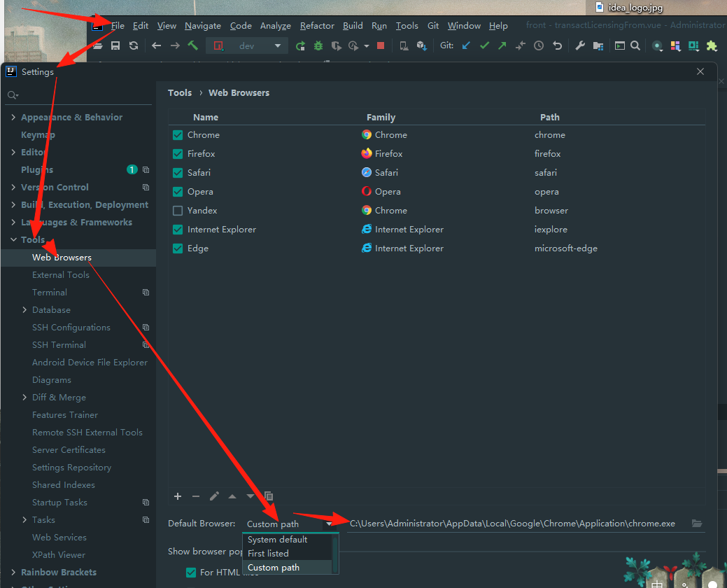This screenshot has width=727, height=588.
Task: Uncheck the Internet Explorer checkbox
Action: [x=178, y=230]
